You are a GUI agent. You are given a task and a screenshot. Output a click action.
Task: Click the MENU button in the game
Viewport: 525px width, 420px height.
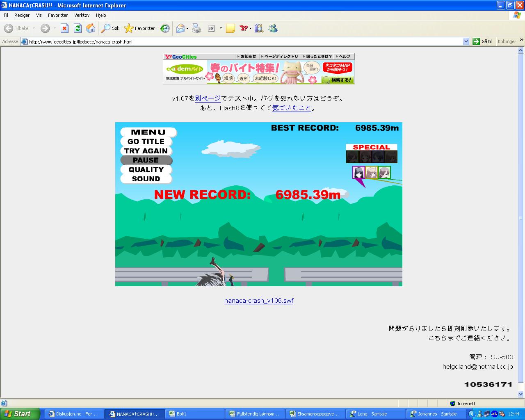point(148,132)
